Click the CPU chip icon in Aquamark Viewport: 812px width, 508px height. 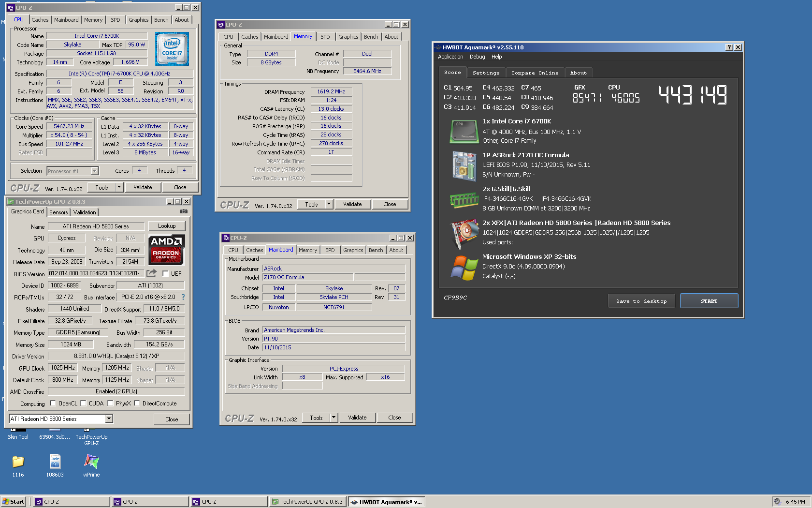(464, 132)
